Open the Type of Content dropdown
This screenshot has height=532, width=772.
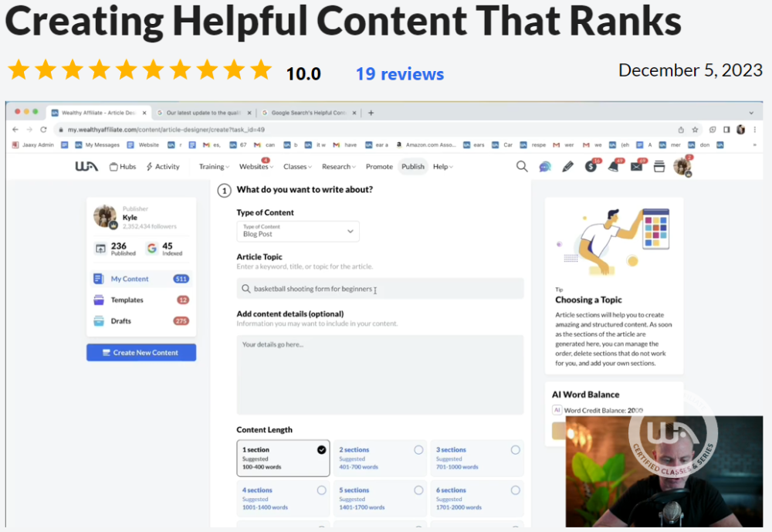[x=298, y=231]
